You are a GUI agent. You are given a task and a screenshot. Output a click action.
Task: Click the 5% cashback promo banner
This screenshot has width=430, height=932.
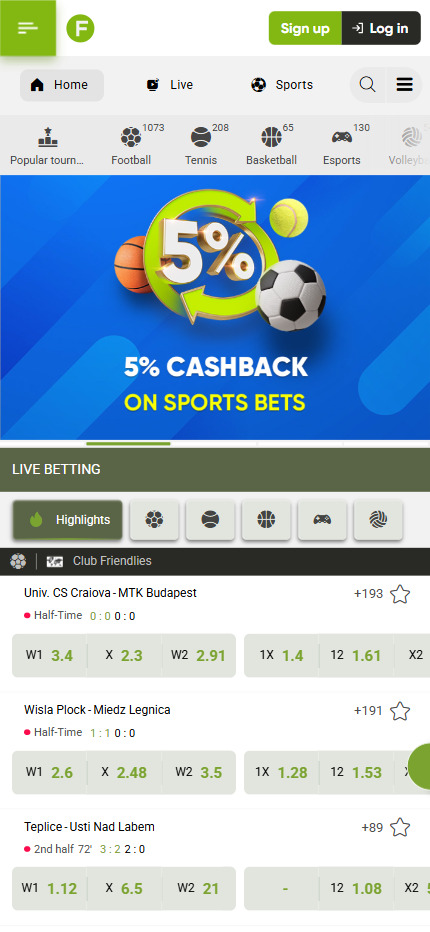pos(215,307)
